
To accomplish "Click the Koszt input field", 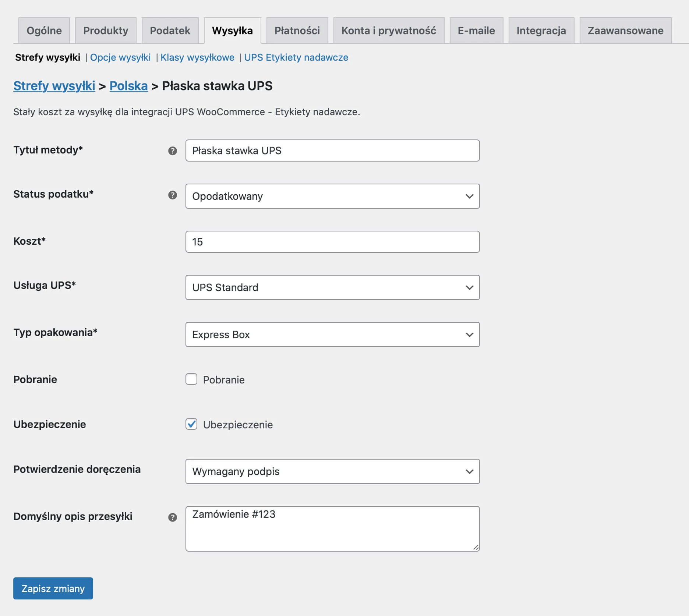I will [332, 242].
